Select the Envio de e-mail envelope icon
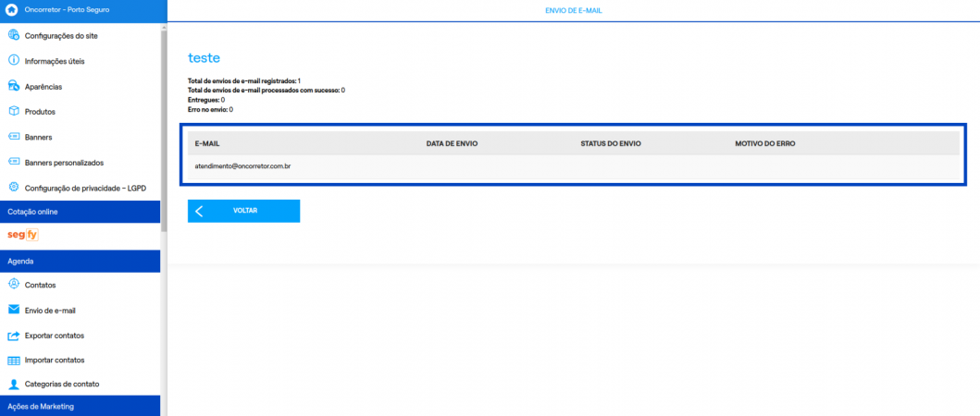This screenshot has height=416, width=980. pyautogui.click(x=13, y=310)
